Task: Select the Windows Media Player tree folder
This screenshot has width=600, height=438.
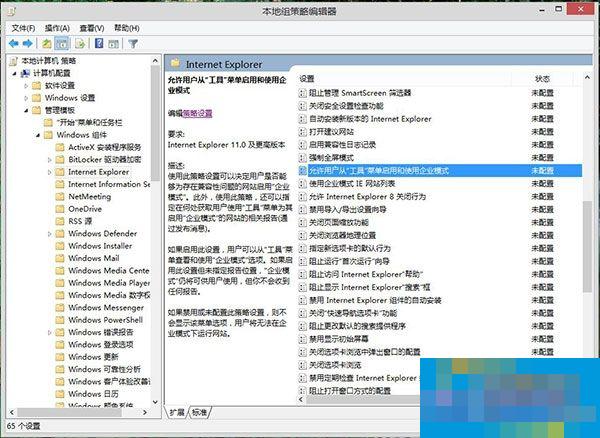Action: click(109, 283)
